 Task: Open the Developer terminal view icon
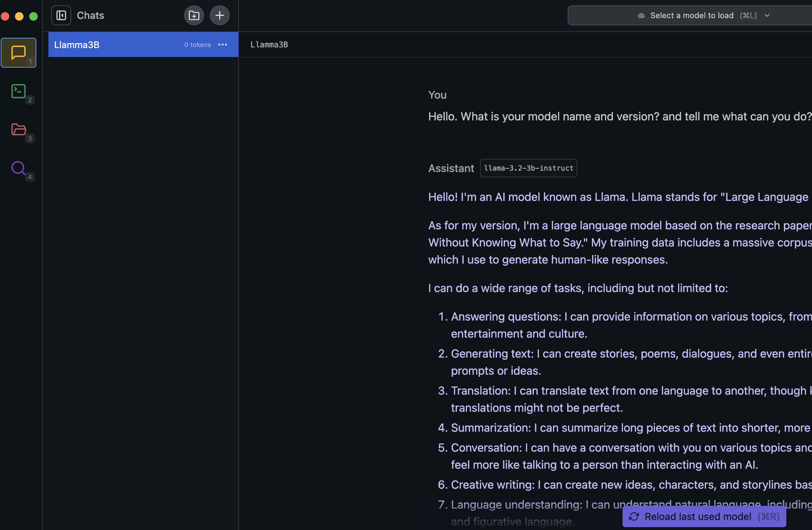[19, 91]
